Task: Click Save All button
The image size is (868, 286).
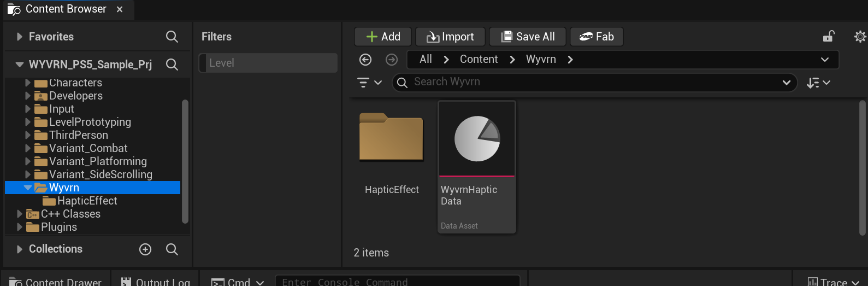Action: (x=528, y=37)
